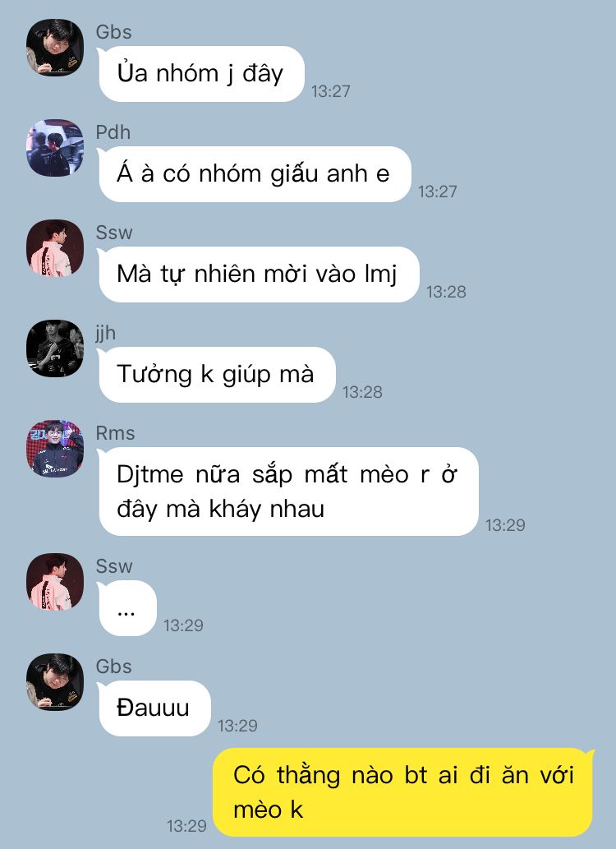This screenshot has width=616, height=849.
Task: Select the "Ủa nhóm j đây" message bubble
Action: coord(201,74)
